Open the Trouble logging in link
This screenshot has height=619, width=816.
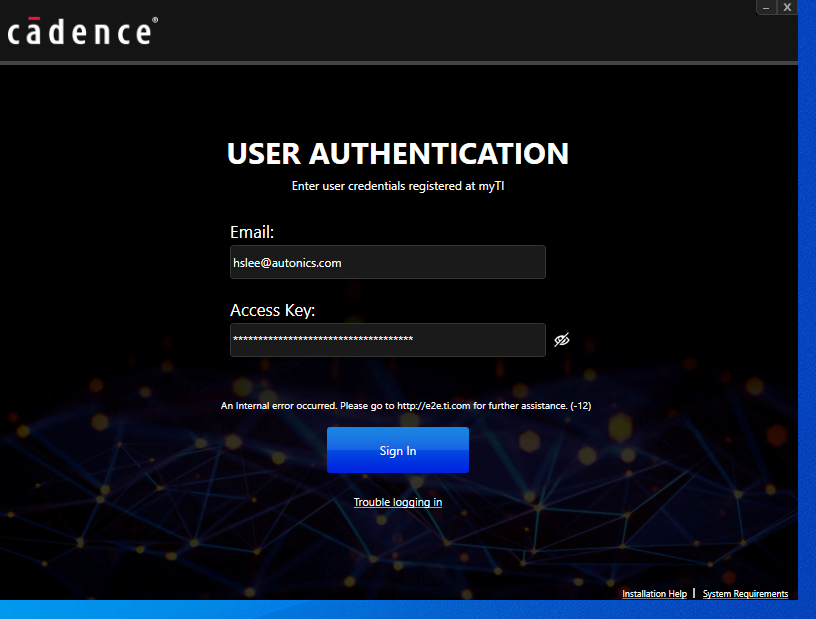pyautogui.click(x=398, y=502)
